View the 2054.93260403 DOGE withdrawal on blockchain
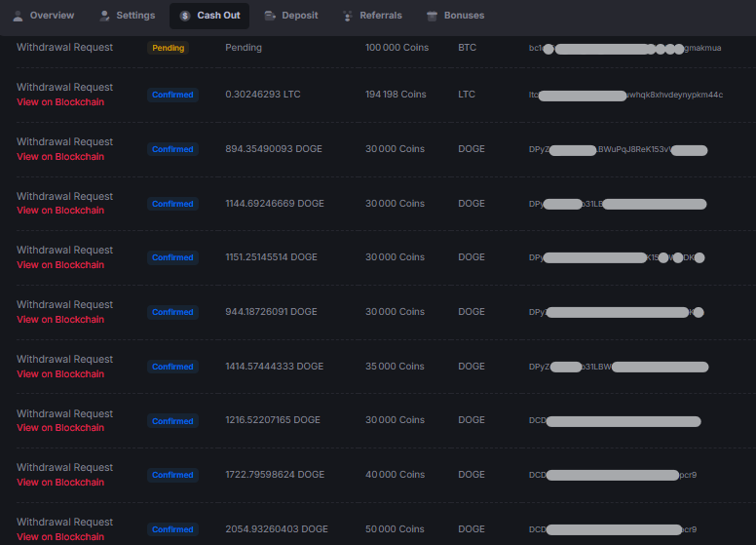The image size is (756, 545). point(60,537)
